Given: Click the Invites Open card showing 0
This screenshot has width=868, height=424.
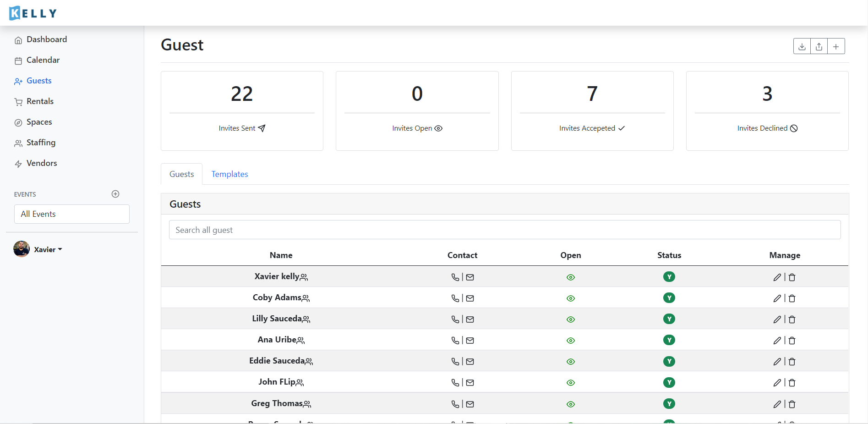Looking at the screenshot, I should click(x=417, y=111).
